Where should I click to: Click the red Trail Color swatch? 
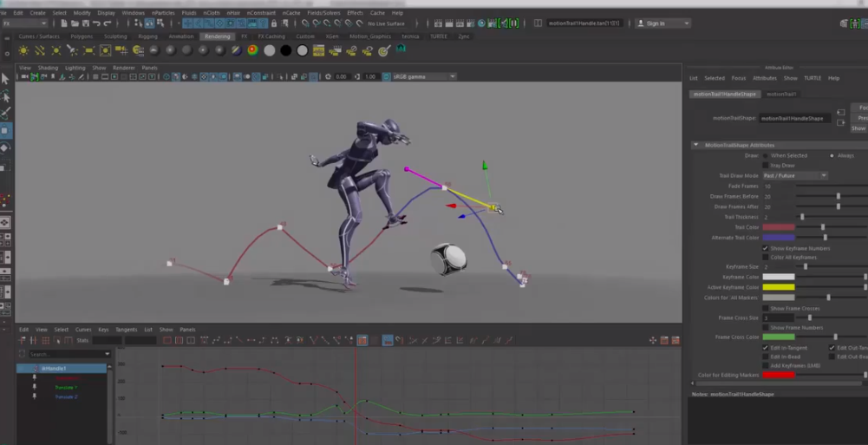(778, 227)
